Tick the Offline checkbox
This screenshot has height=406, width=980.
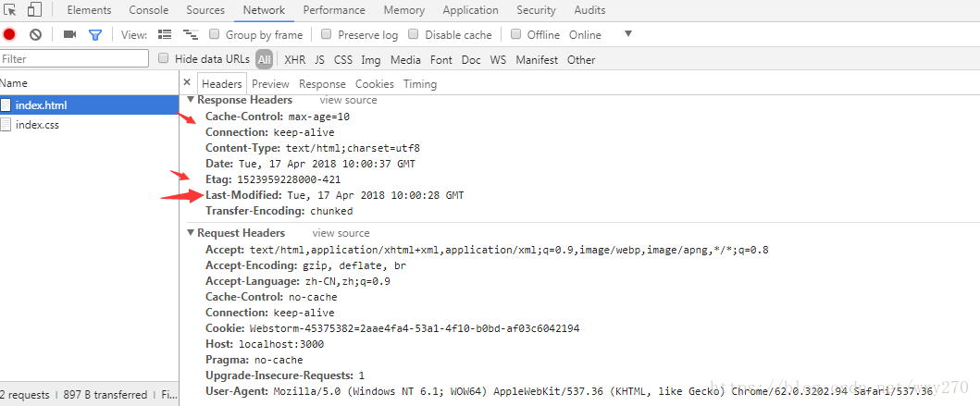(x=515, y=34)
